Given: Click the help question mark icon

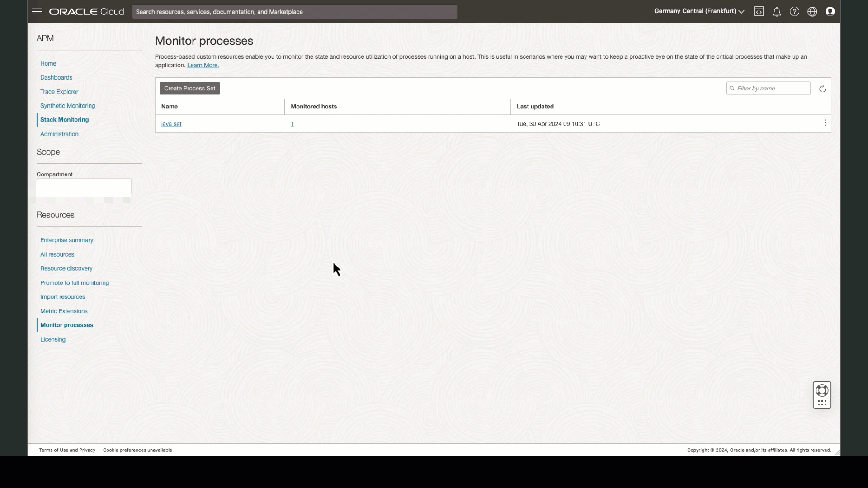Looking at the screenshot, I should pyautogui.click(x=794, y=12).
